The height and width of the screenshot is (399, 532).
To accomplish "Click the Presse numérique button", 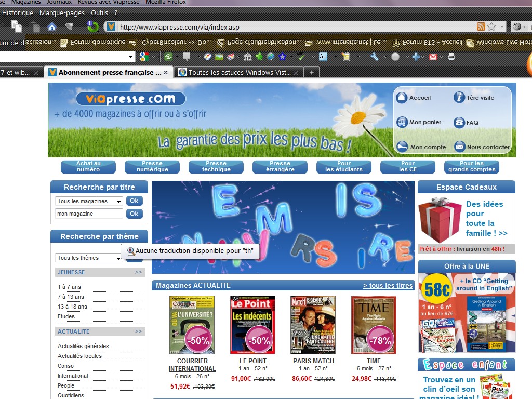I will (152, 167).
